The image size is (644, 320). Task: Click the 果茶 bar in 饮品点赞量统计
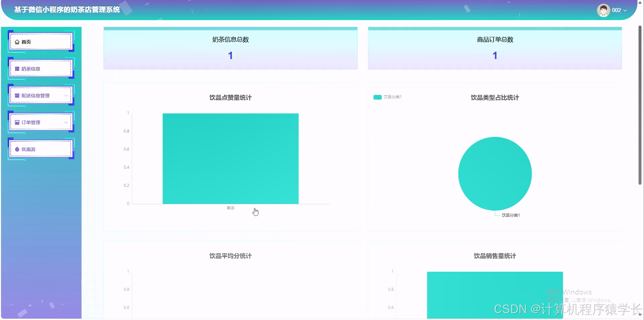coord(230,158)
